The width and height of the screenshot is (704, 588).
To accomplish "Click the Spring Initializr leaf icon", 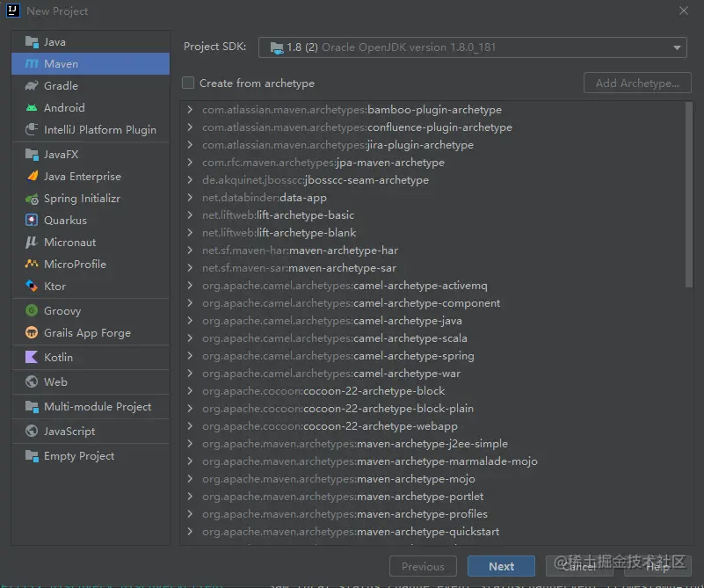I will [32, 199].
